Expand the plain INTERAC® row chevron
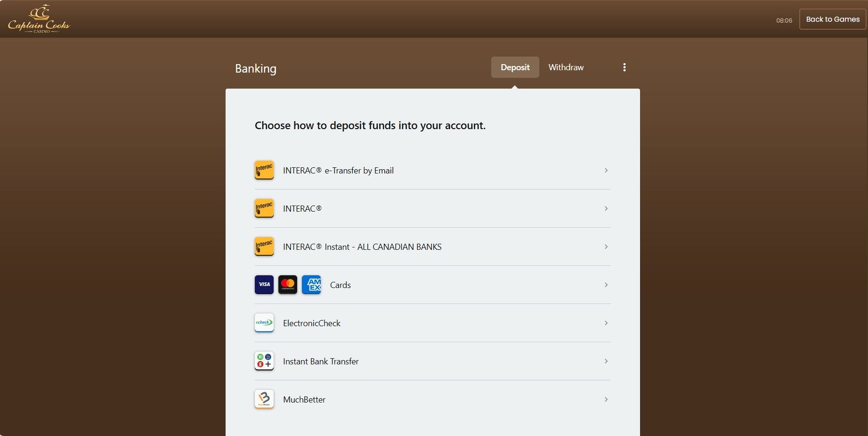This screenshot has height=436, width=868. click(606, 208)
